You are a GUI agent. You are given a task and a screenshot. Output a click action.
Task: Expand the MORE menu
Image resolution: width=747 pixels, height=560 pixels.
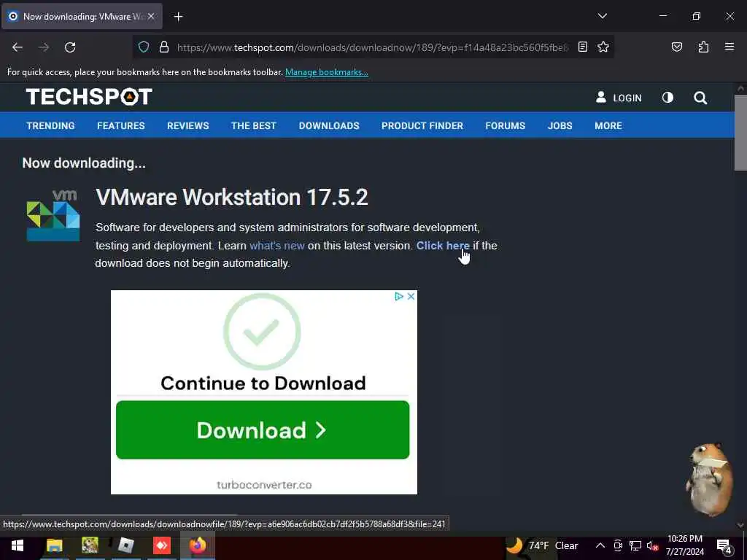coord(608,125)
